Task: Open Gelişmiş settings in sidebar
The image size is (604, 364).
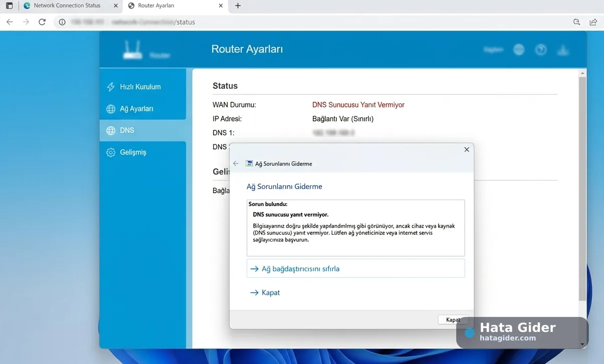Action: [143, 152]
